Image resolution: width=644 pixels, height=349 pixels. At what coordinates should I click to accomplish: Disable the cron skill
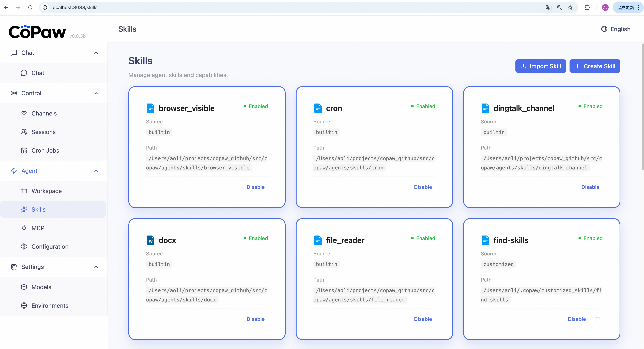[423, 187]
